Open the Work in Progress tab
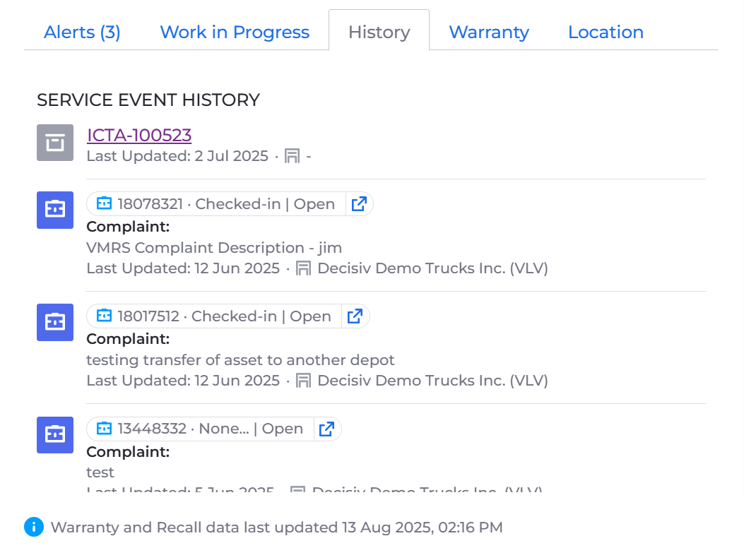This screenshot has width=744, height=560. point(235,32)
